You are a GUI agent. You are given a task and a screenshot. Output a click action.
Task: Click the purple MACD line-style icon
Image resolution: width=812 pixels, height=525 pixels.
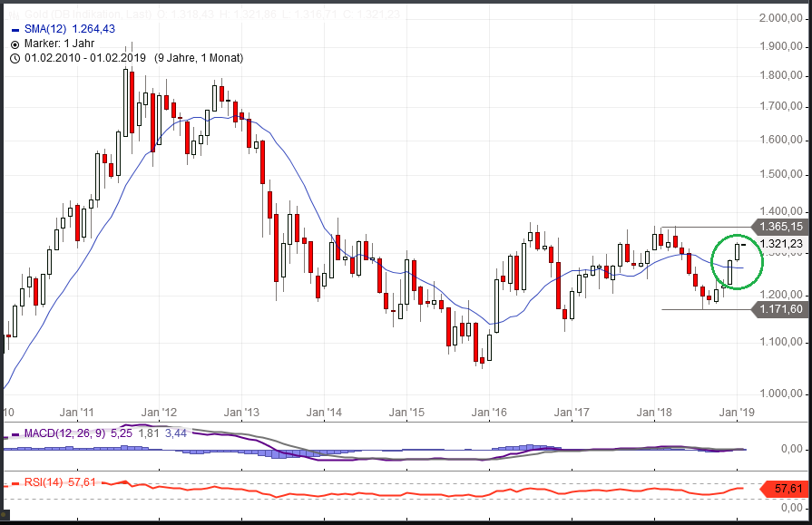coord(15,434)
